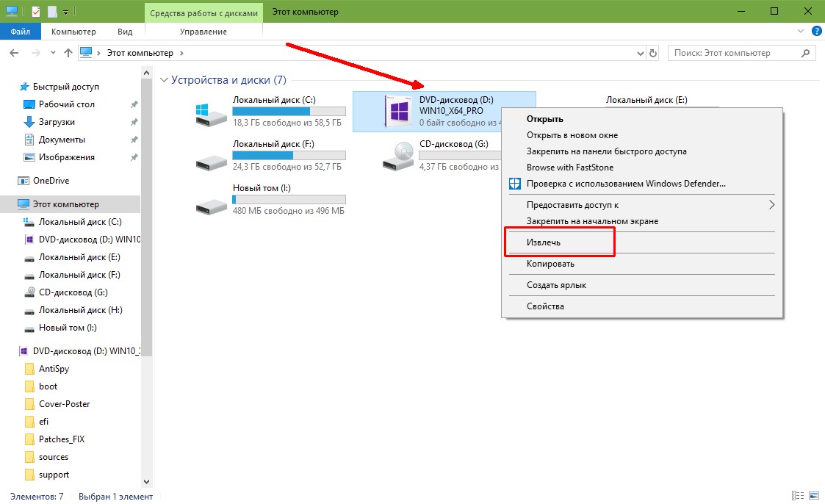Click the Файл button
The height and width of the screenshot is (504, 825).
pyautogui.click(x=21, y=32)
